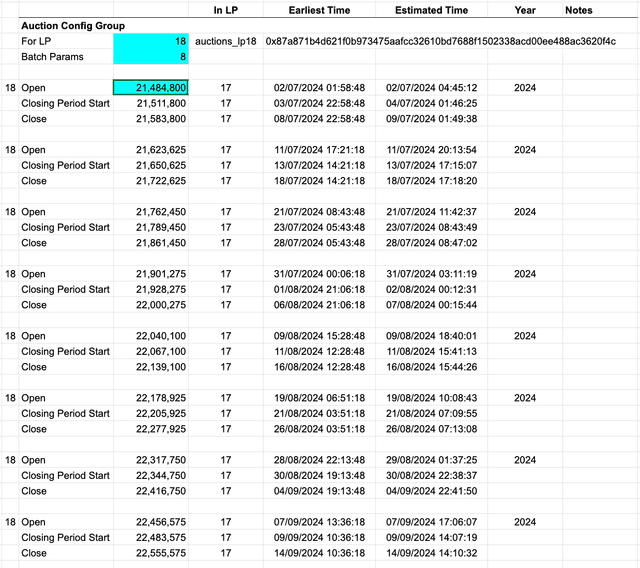Click estimated time 14/09/2024 14:10:32
This screenshot has width=640, height=568.
click(433, 553)
